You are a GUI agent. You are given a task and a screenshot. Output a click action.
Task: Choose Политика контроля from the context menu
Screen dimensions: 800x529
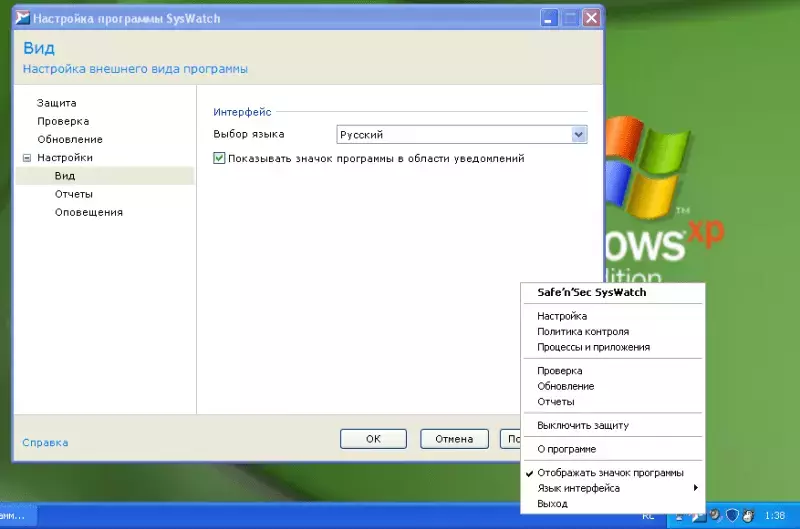613,332
